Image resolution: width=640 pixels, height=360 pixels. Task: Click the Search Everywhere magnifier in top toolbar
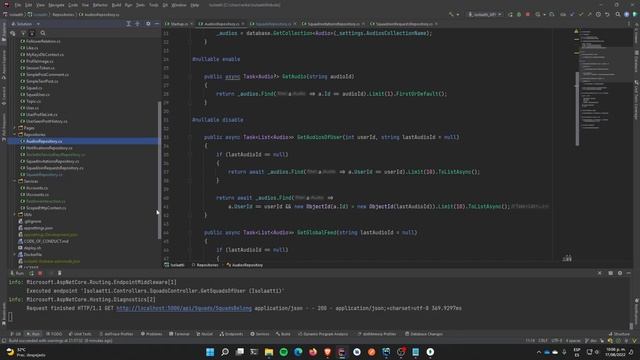tap(618, 14)
